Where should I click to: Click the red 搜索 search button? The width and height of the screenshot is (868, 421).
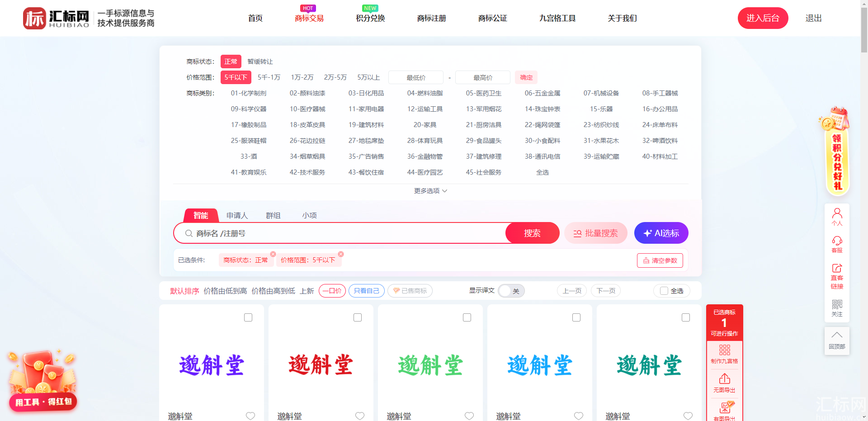tap(533, 233)
